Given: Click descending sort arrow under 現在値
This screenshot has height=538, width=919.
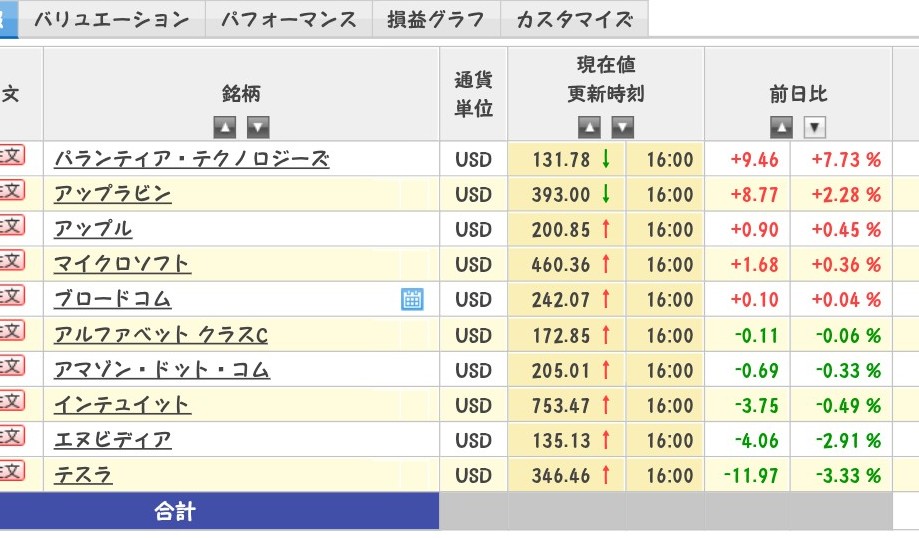Looking at the screenshot, I should point(623,127).
